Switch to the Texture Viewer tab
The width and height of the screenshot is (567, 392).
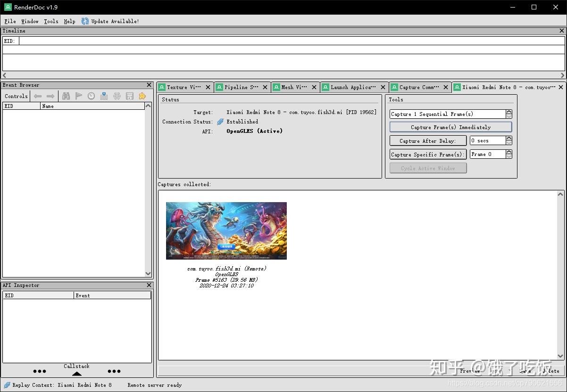(185, 87)
